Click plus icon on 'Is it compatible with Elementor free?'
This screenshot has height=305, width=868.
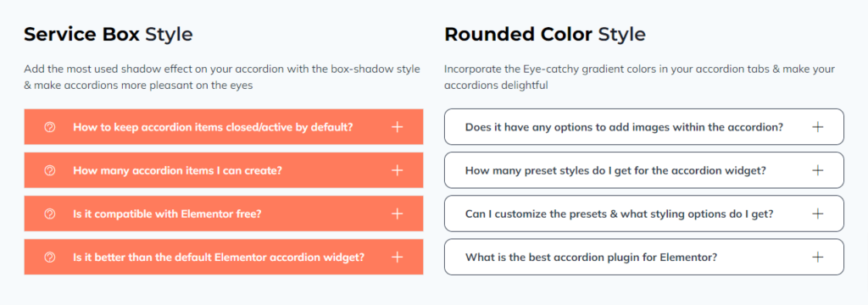tap(397, 213)
